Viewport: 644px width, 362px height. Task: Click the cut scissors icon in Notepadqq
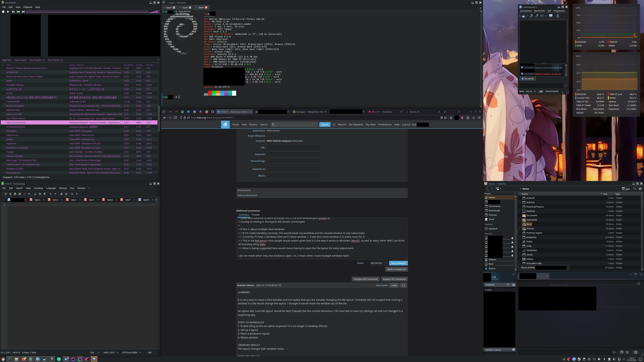pyautogui.click(x=35, y=194)
